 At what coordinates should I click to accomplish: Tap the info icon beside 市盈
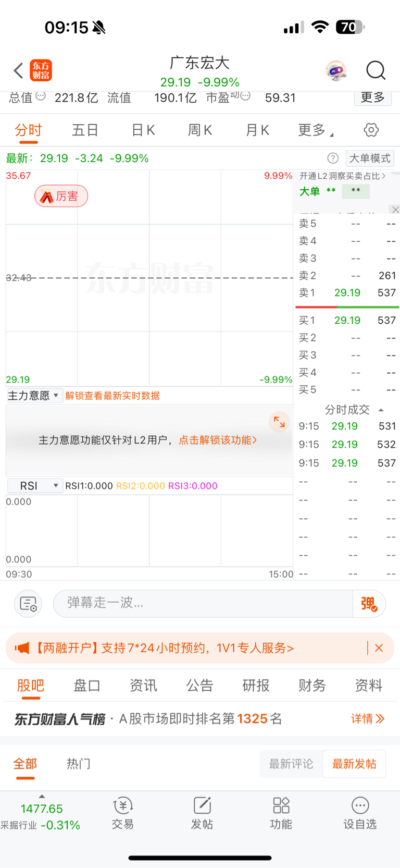[x=245, y=96]
